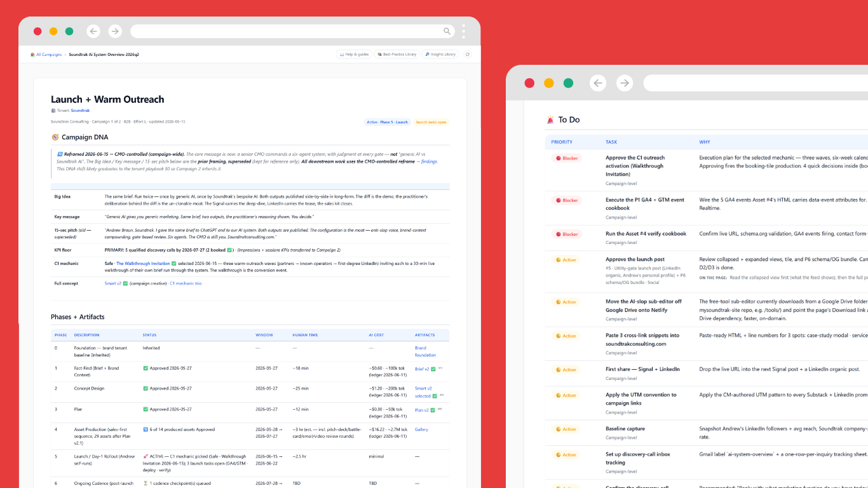Screen dimensions: 868x488
Task: Click the Big Idea row label
Action: click(x=62, y=196)
